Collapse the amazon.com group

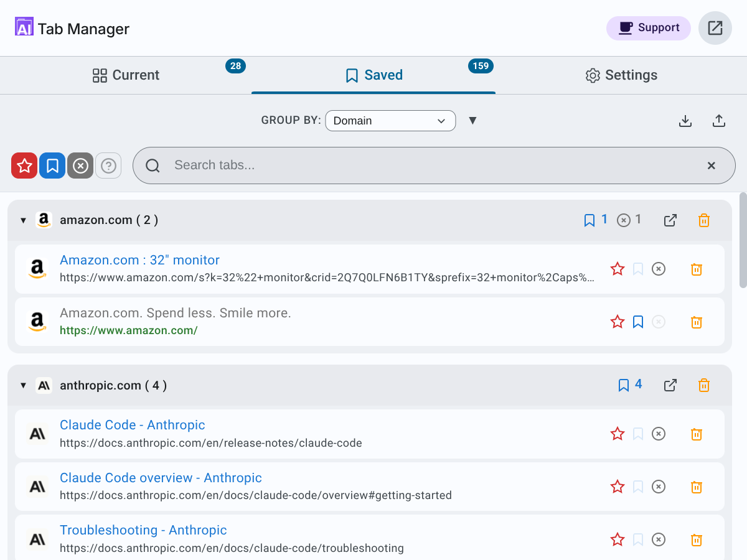pyautogui.click(x=23, y=220)
